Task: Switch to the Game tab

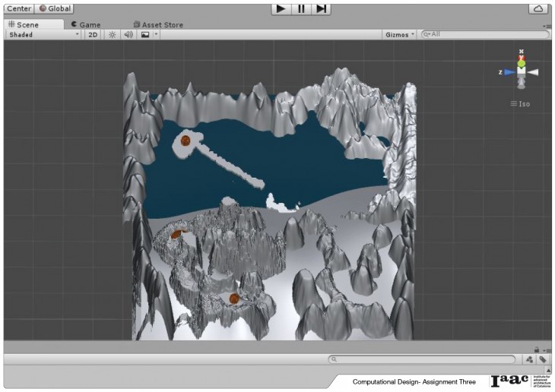Action: point(85,24)
